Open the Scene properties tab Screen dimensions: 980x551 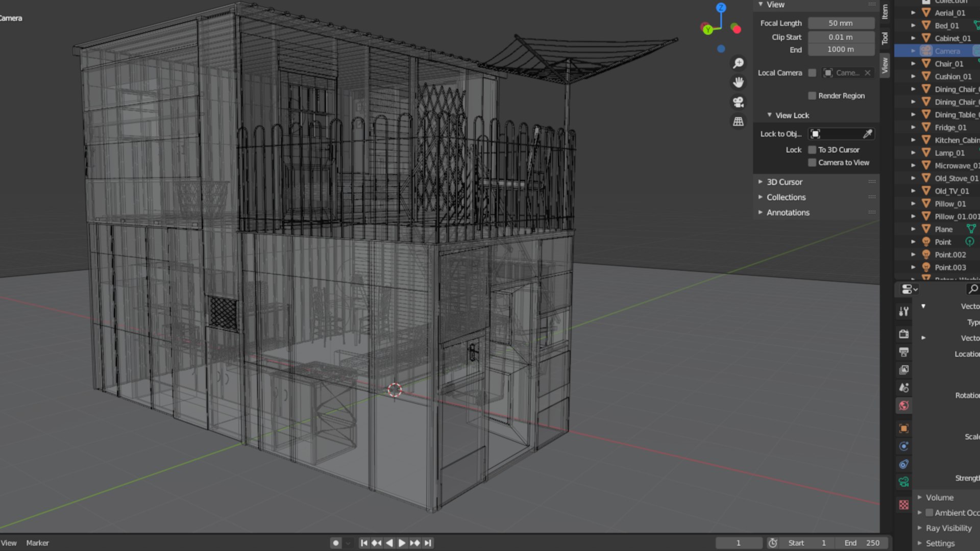tap(903, 388)
